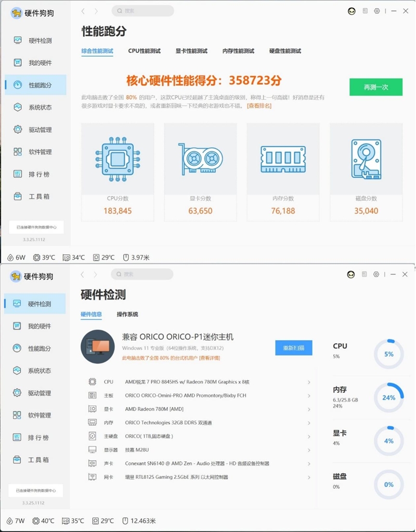Click the memory stick icon above 内存分数
This screenshot has width=416, height=532.
pyautogui.click(x=283, y=159)
